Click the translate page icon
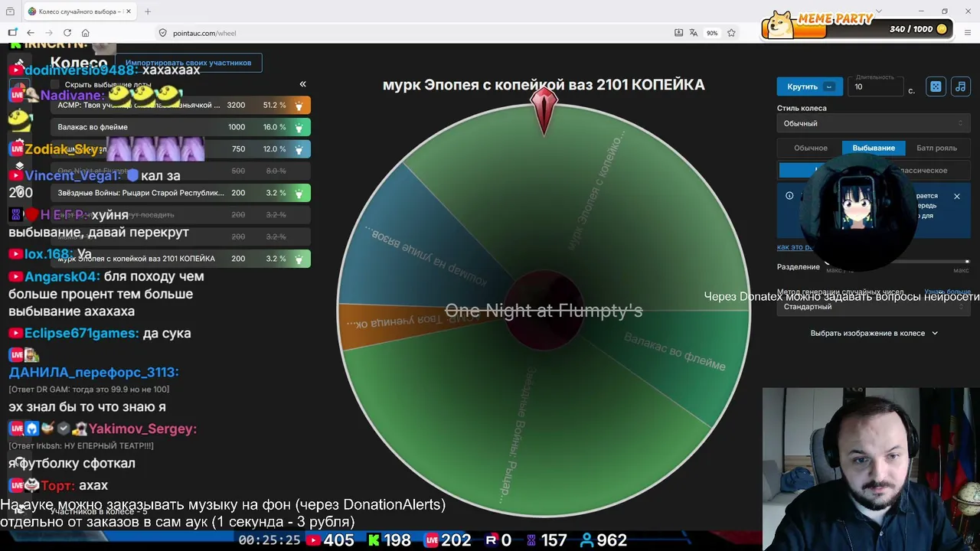Viewport: 980px width, 551px height. 694,33
